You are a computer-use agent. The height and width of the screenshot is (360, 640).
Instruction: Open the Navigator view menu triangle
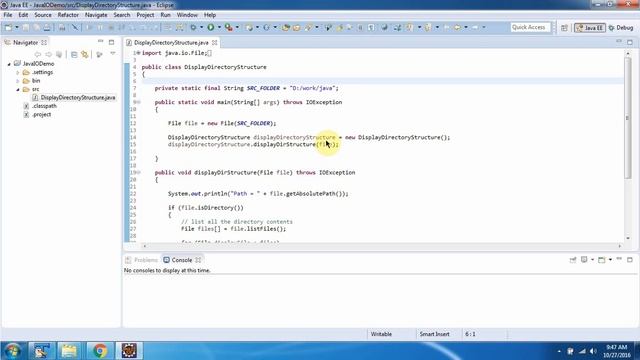pyautogui.click(x=113, y=53)
